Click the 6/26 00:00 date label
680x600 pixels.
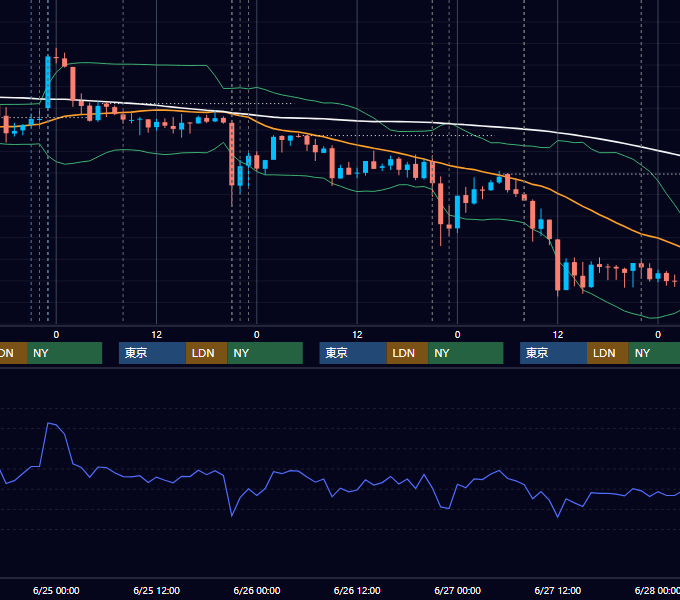pyautogui.click(x=257, y=590)
